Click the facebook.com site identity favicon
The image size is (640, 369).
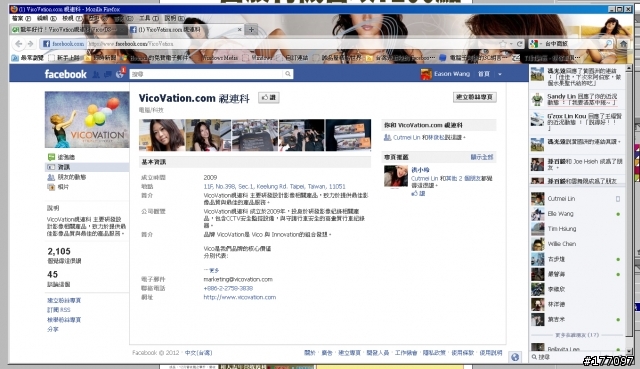pos(47,44)
